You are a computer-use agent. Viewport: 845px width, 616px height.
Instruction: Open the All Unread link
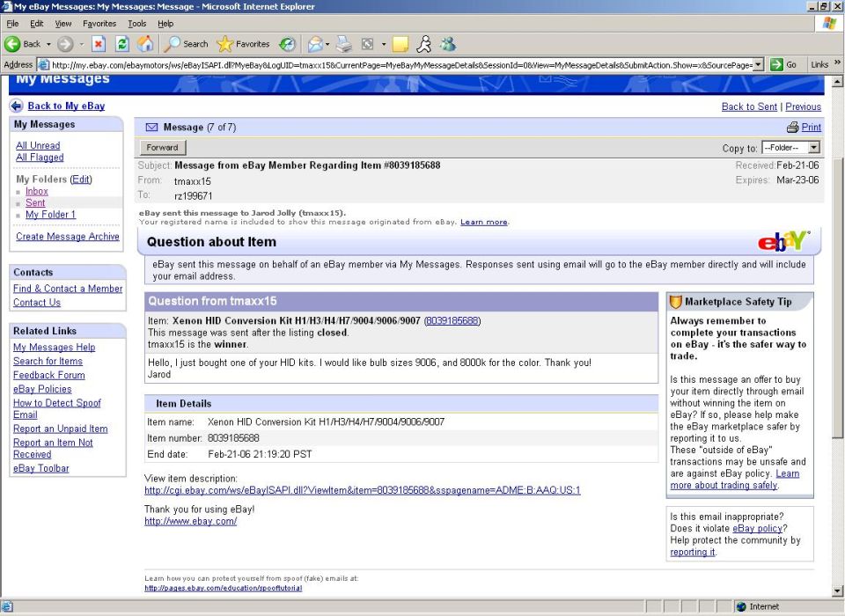click(38, 145)
